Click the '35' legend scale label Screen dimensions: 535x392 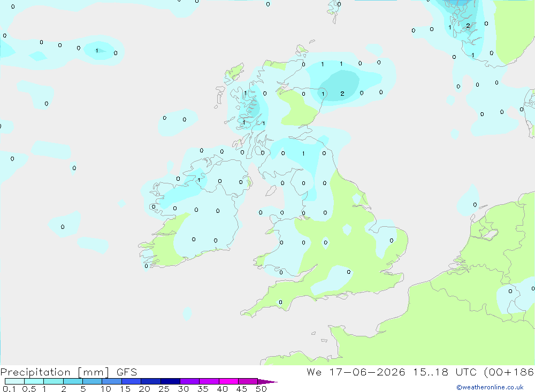pos(203,389)
